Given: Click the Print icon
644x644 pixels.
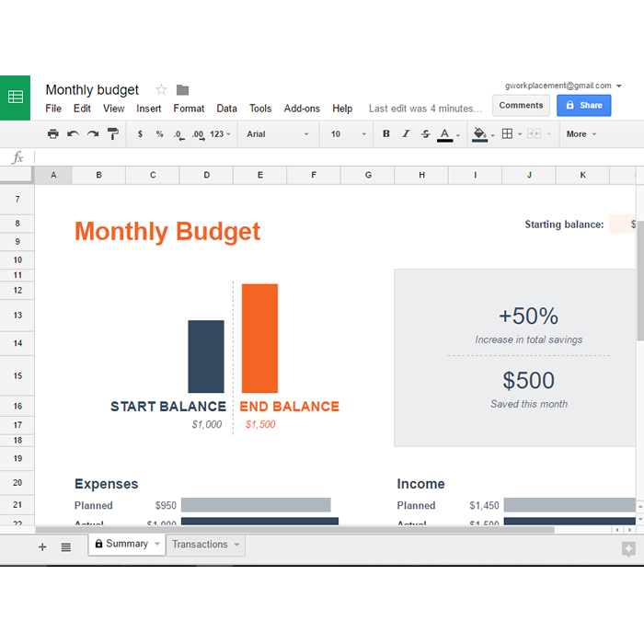Looking at the screenshot, I should click(53, 134).
